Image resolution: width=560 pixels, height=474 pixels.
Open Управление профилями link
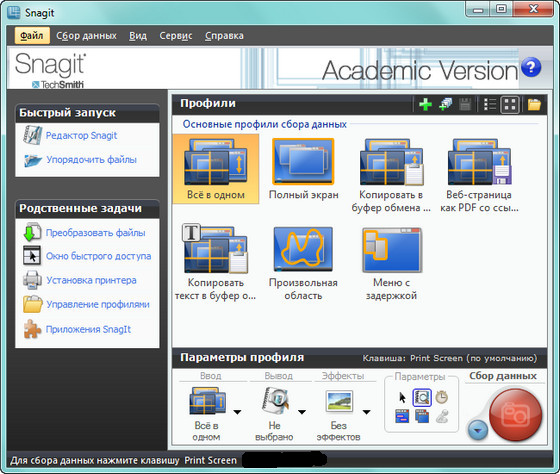tap(98, 304)
